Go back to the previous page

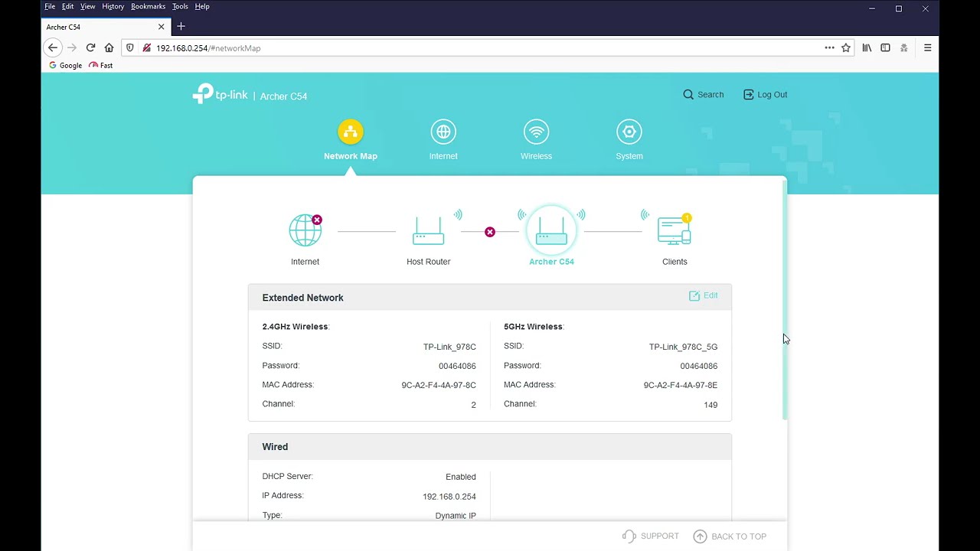tap(53, 47)
